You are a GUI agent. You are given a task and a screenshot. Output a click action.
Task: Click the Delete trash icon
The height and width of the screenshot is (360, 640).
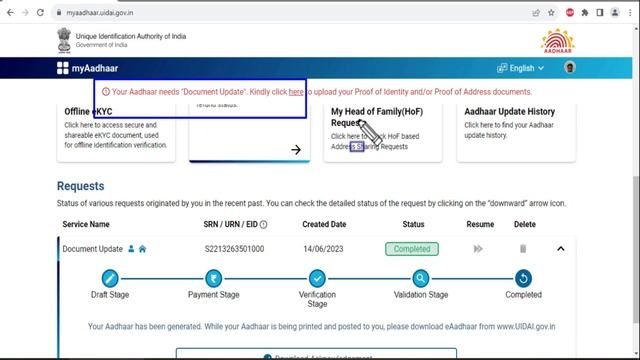click(x=523, y=249)
